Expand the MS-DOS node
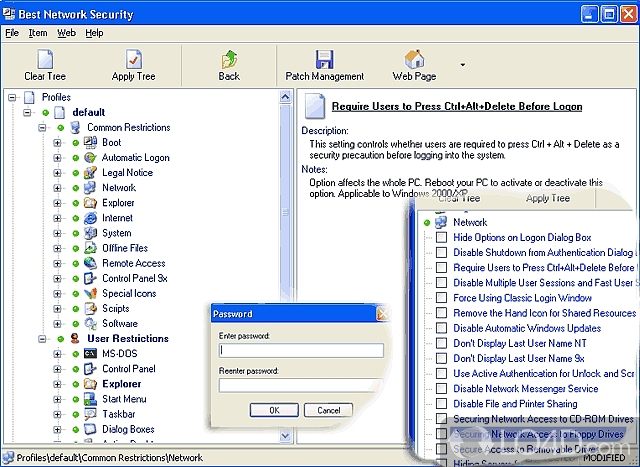The height and width of the screenshot is (467, 640). 57,354
